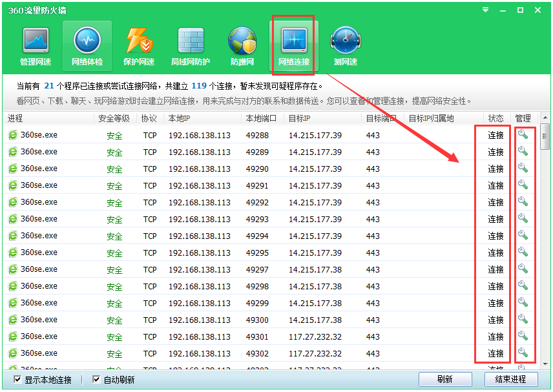Click manage wrench for port 49300 row

point(523,319)
